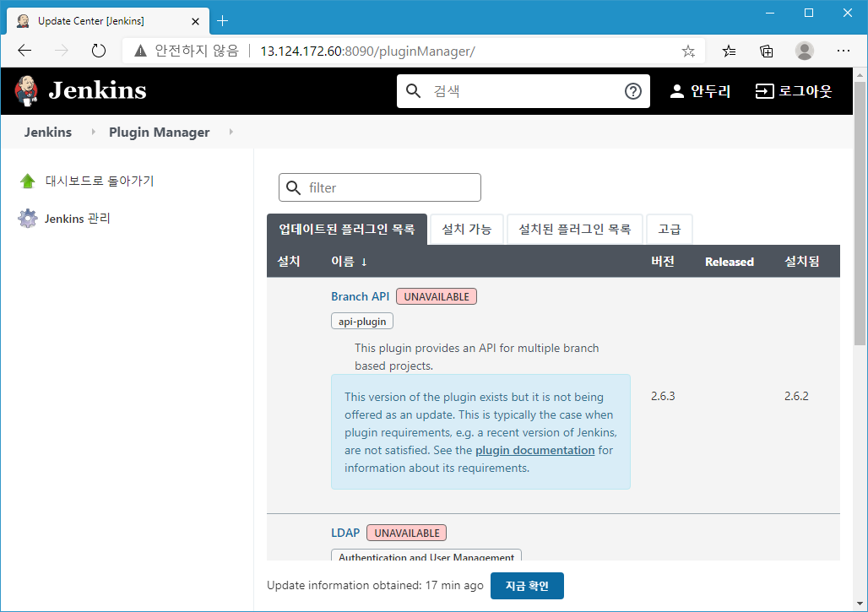
Task: Open the browser collections icon
Action: click(767, 51)
